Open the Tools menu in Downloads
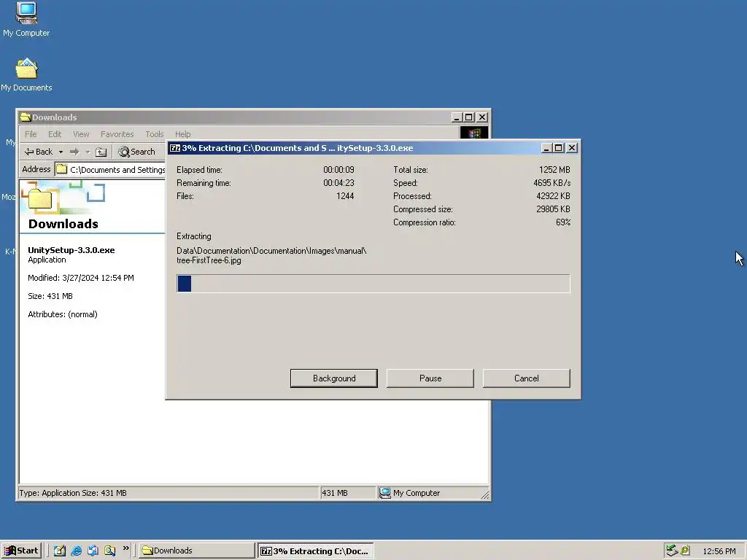This screenshot has height=560, width=747. (155, 134)
